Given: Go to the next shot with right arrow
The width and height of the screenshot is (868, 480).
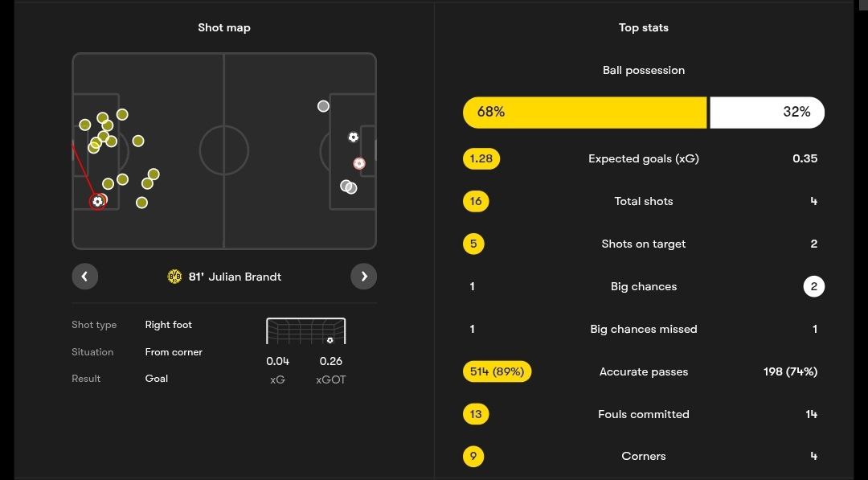Looking at the screenshot, I should (364, 277).
